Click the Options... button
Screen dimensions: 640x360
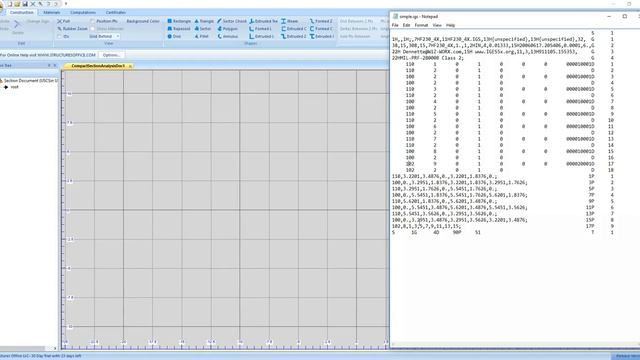[111, 55]
